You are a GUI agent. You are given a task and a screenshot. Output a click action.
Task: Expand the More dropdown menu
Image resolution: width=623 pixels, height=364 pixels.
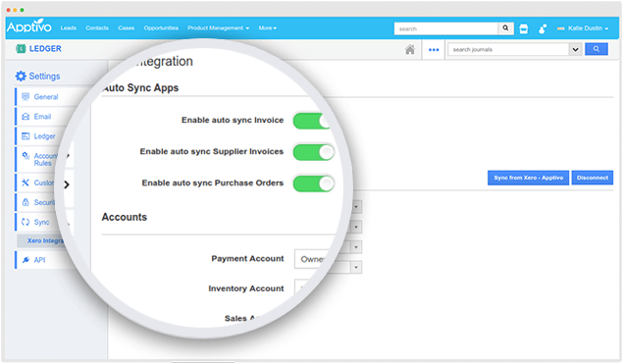coord(268,27)
